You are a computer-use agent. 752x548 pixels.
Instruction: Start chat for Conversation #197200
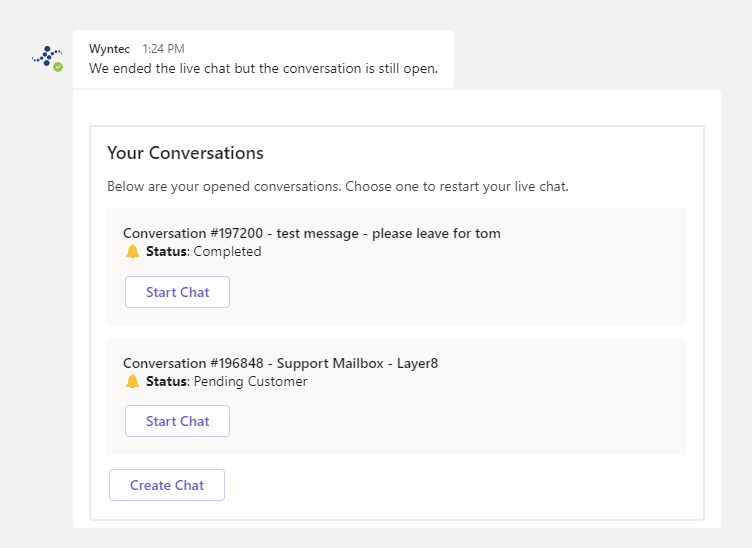pos(177,292)
